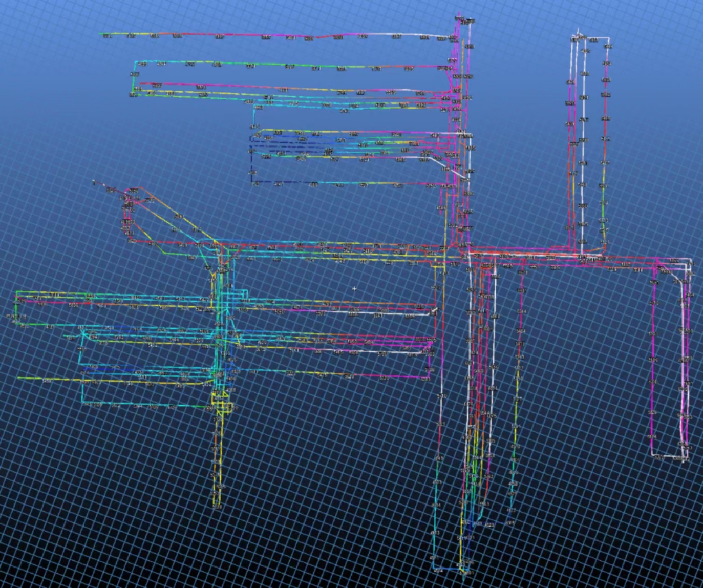Select top-left cyan corner of second horizontal line
The height and width of the screenshot is (588, 703).
tap(136, 63)
